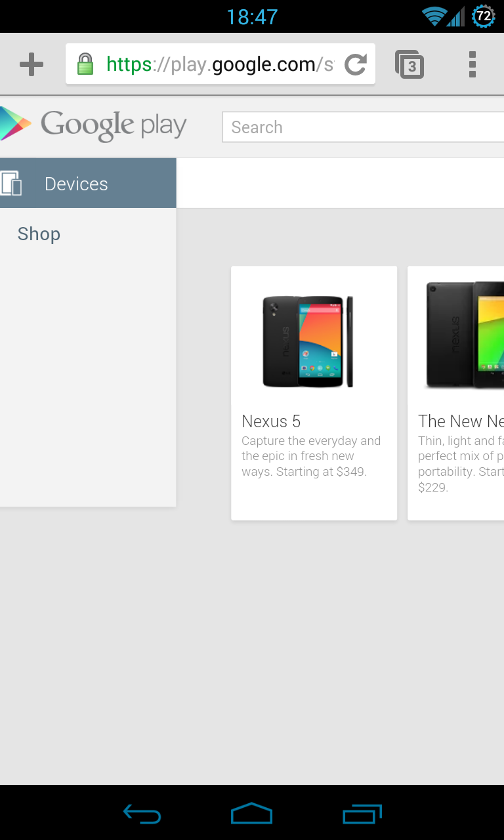Screen dimensions: 504x840
Task: Click the New Nexus 7 title link
Action: pyautogui.click(x=461, y=421)
